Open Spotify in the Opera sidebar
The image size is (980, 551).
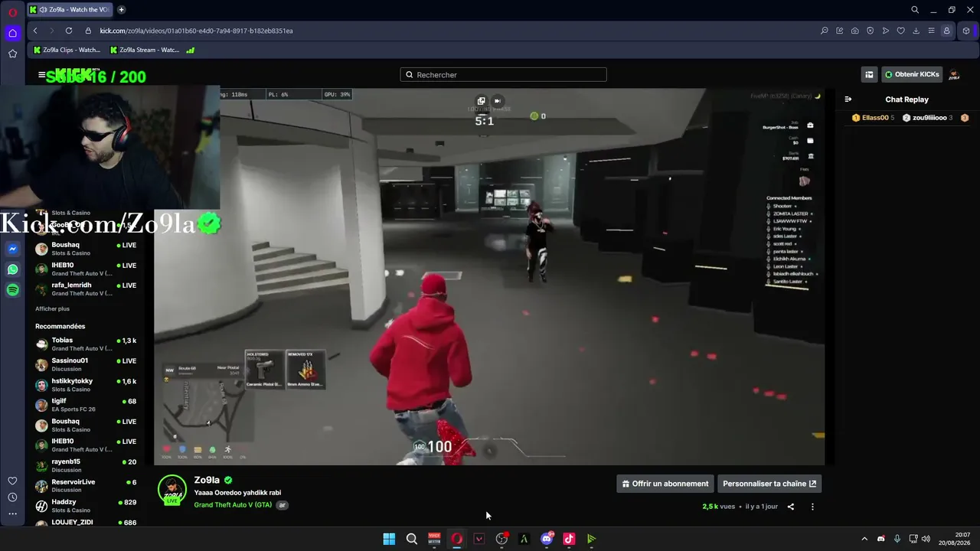click(12, 290)
